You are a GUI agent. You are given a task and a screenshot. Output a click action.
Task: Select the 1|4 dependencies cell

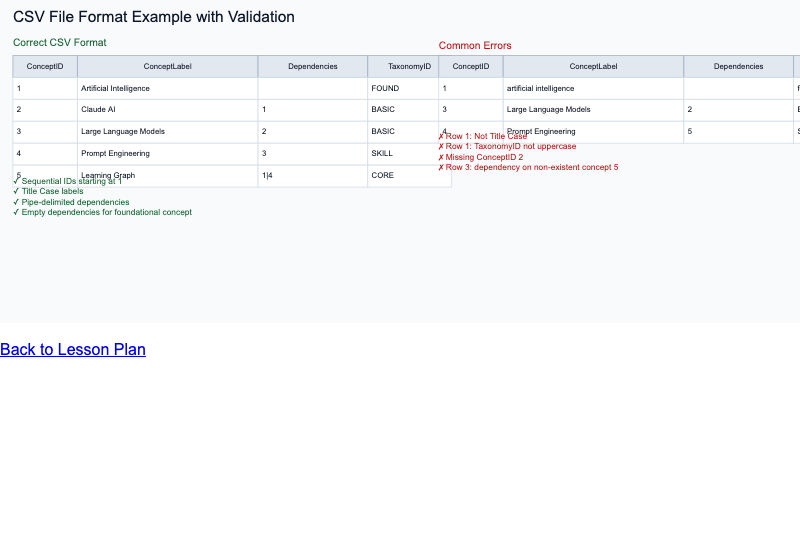point(267,176)
